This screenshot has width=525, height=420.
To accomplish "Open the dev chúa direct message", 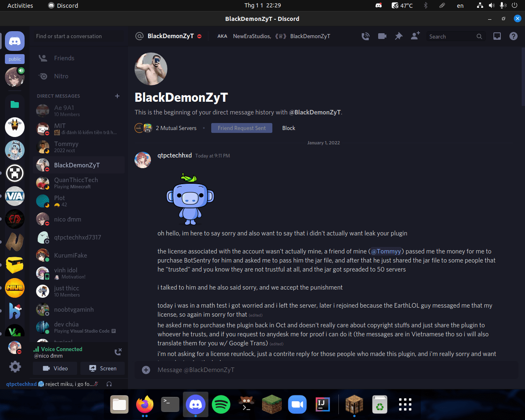I will click(78, 327).
